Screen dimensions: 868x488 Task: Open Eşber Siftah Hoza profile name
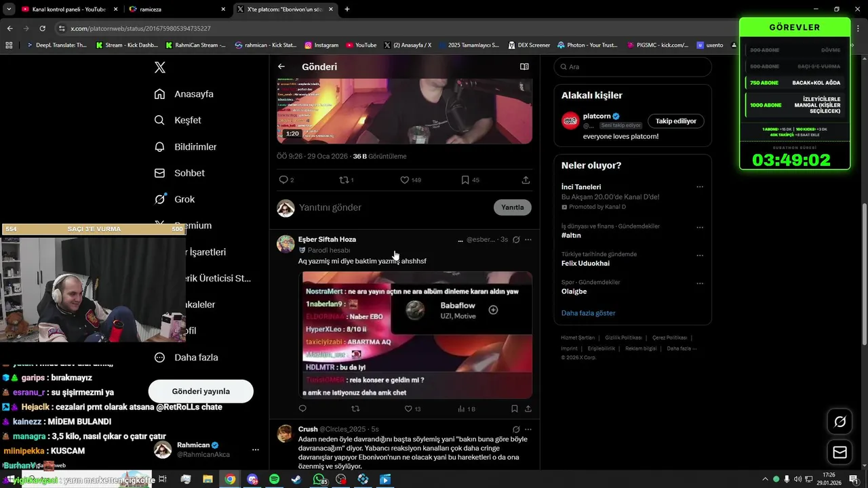pyautogui.click(x=327, y=239)
